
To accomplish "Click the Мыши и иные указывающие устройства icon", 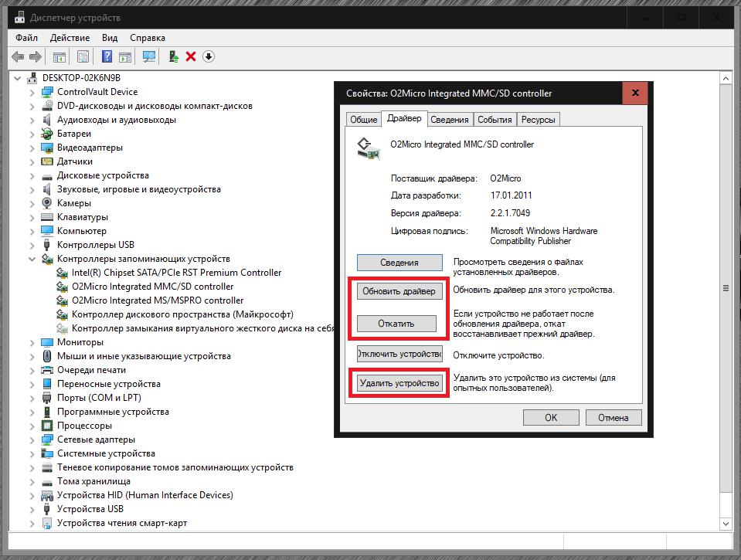I will click(47, 356).
